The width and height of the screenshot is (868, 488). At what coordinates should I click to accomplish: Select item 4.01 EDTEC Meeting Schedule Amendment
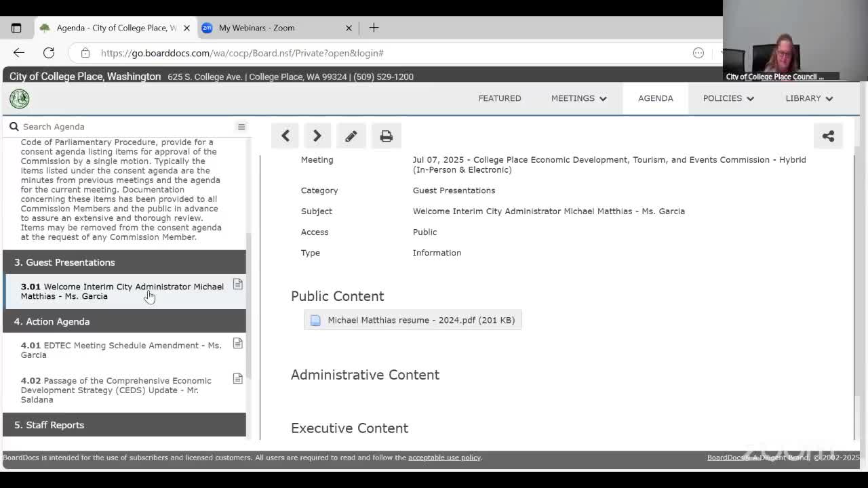pyautogui.click(x=125, y=350)
